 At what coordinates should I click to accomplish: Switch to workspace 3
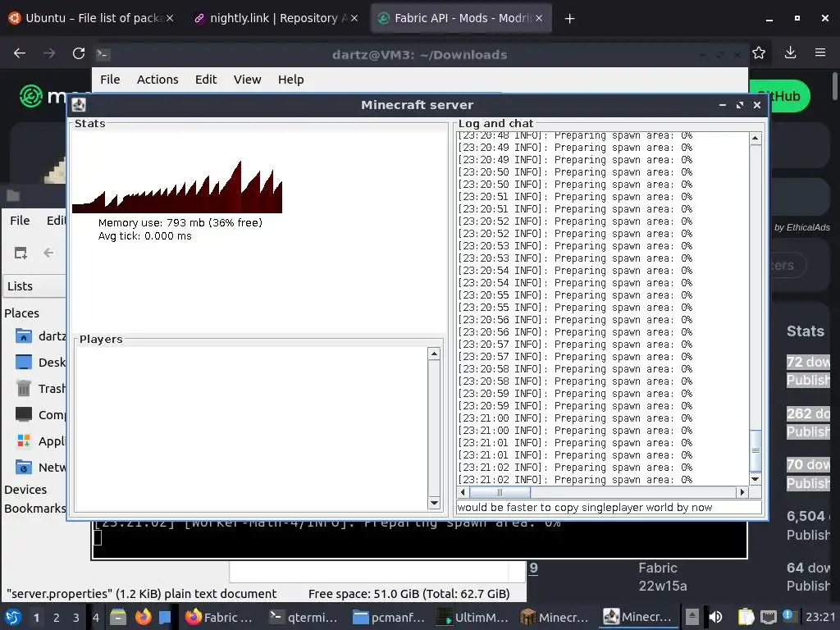[x=76, y=618]
